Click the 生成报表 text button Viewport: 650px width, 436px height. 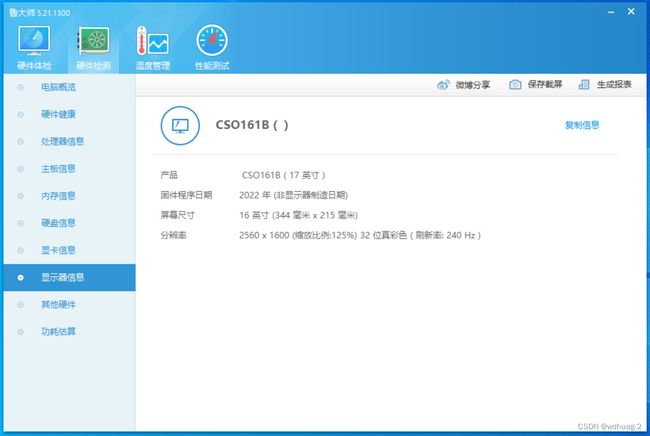coord(614,85)
